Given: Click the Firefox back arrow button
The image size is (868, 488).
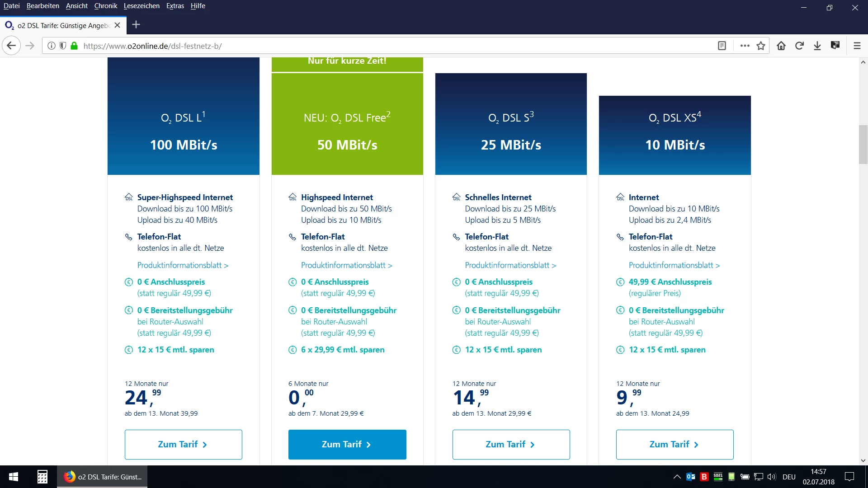Looking at the screenshot, I should coord(11,46).
